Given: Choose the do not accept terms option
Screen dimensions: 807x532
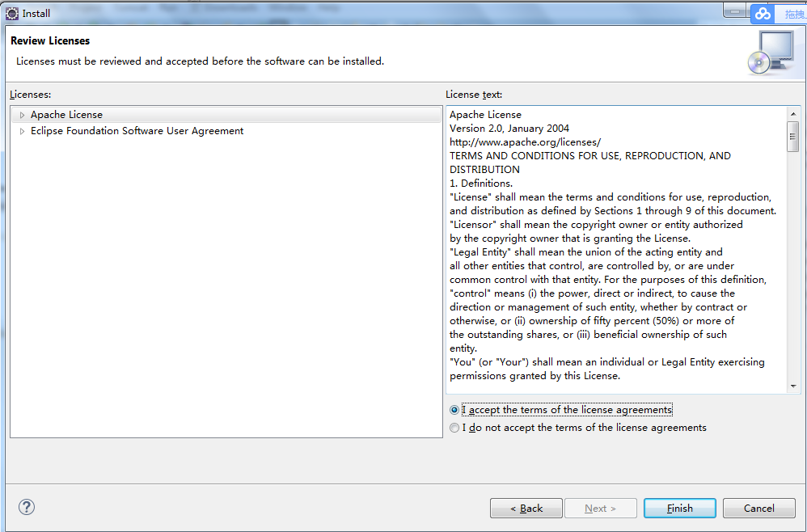Looking at the screenshot, I should 454,428.
